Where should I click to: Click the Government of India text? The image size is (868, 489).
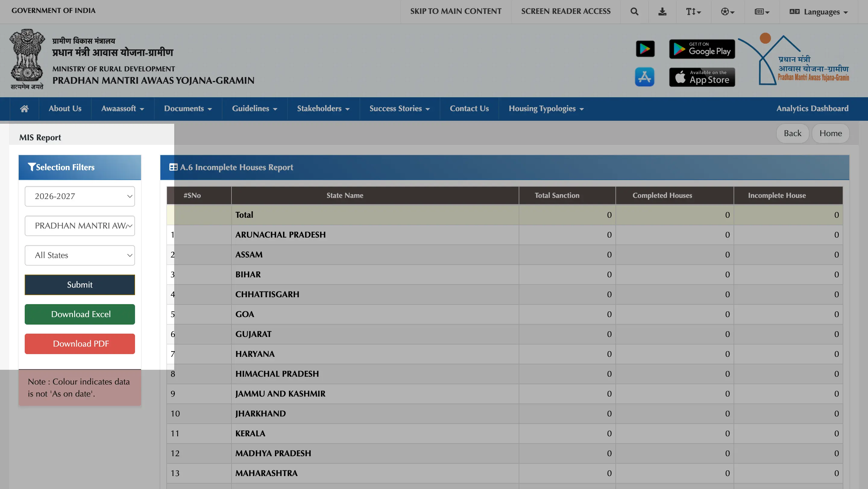coord(53,11)
